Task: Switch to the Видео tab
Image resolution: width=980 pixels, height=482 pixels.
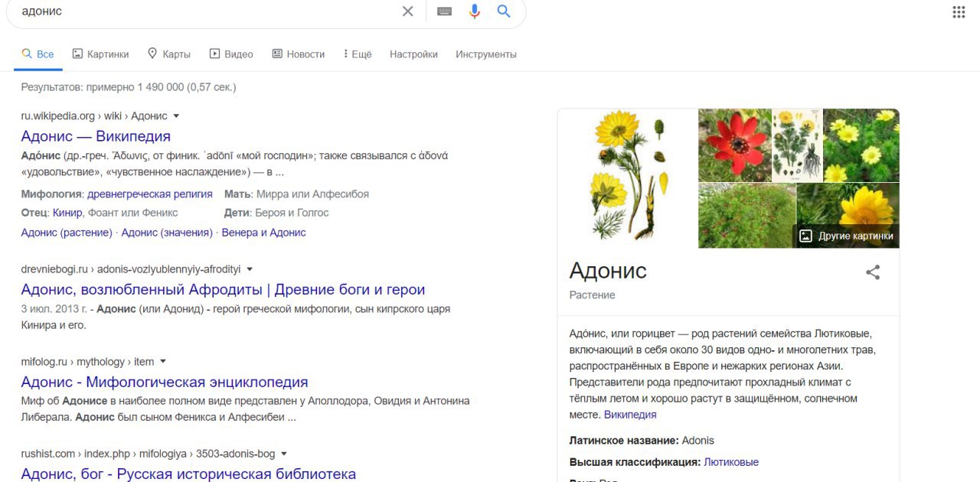Action: pyautogui.click(x=231, y=54)
